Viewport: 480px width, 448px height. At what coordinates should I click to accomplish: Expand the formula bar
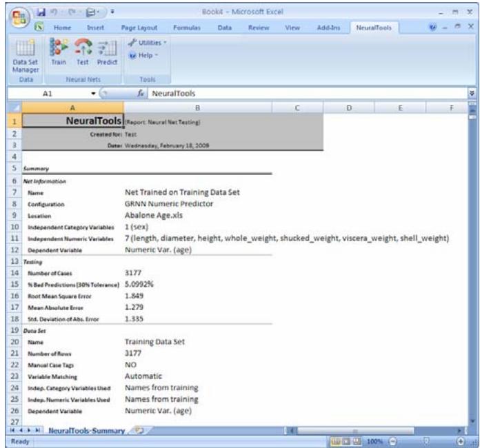472,93
